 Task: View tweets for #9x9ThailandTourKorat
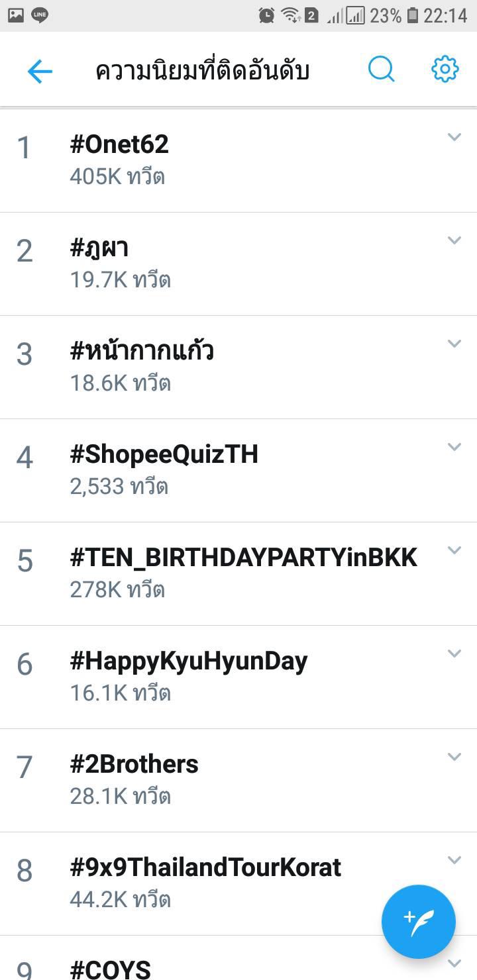(x=205, y=867)
